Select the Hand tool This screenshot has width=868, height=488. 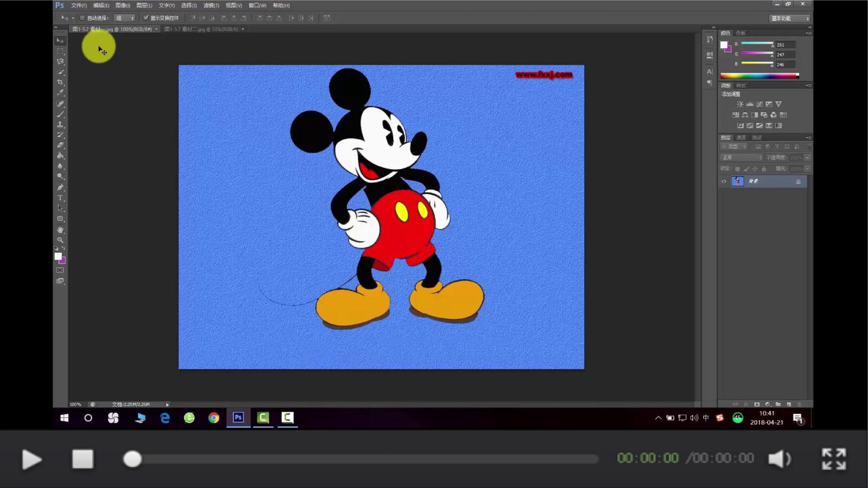click(60, 230)
